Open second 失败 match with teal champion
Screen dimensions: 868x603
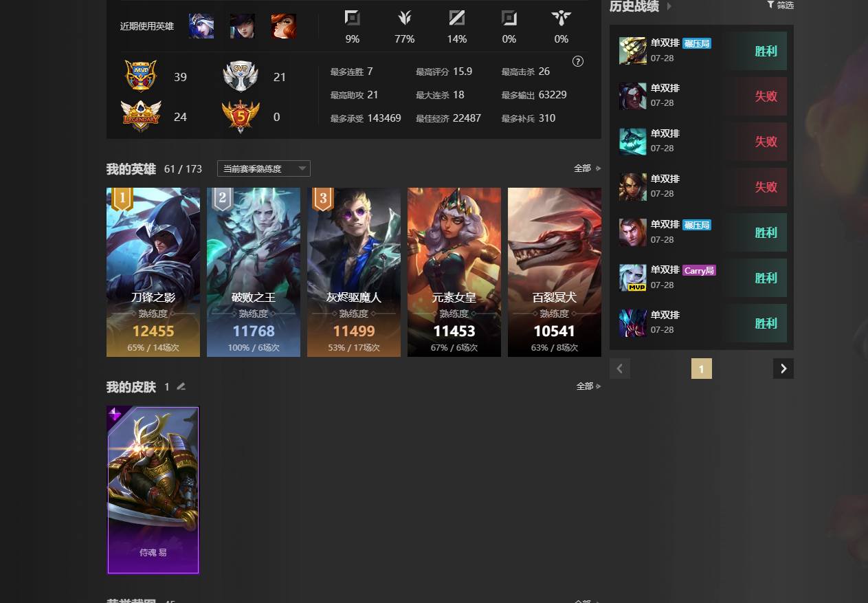(x=702, y=142)
